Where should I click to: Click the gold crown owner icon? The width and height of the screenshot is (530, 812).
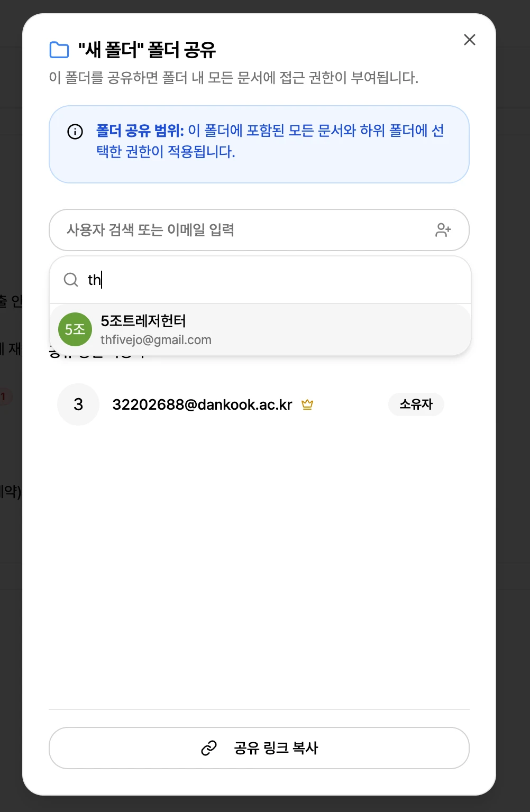point(307,405)
